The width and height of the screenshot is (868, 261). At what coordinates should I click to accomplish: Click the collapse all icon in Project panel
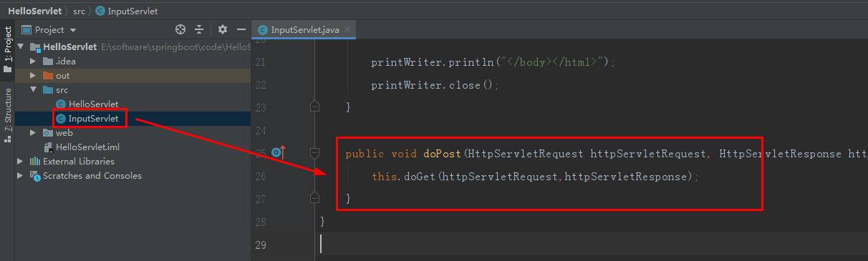pos(199,29)
